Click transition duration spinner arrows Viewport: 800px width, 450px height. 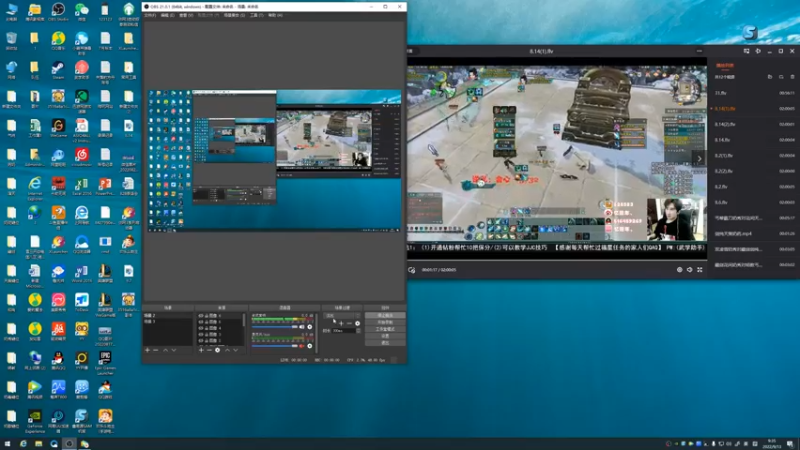(x=358, y=331)
